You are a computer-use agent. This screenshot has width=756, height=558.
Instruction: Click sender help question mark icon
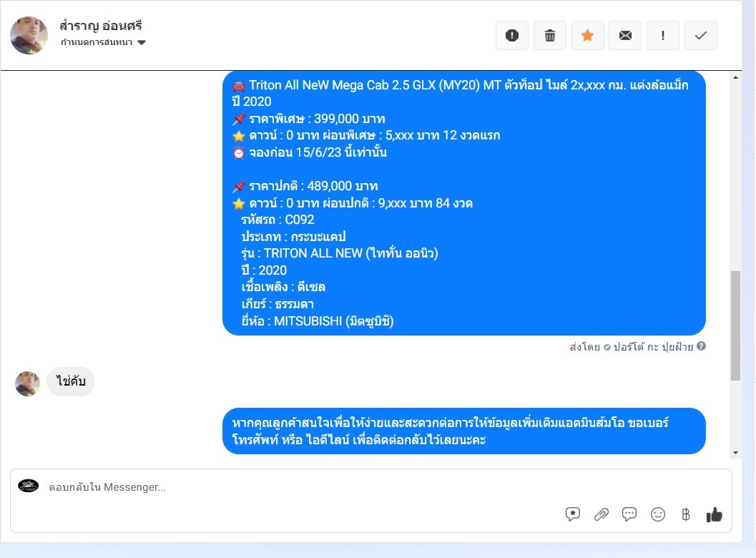click(701, 346)
